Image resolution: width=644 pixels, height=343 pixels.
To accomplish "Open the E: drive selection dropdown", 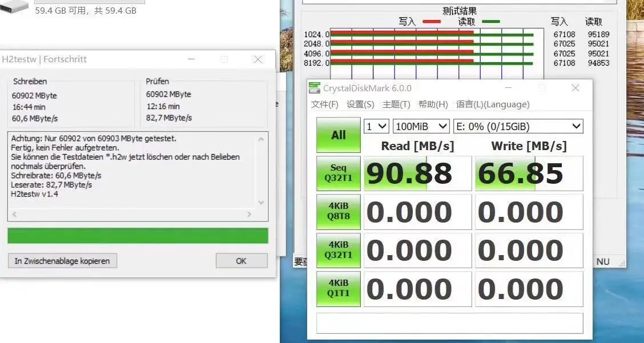I will pos(518,126).
